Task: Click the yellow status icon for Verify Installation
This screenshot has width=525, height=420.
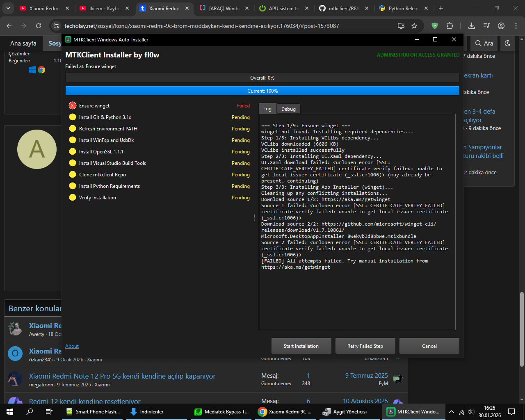Action: (73, 198)
